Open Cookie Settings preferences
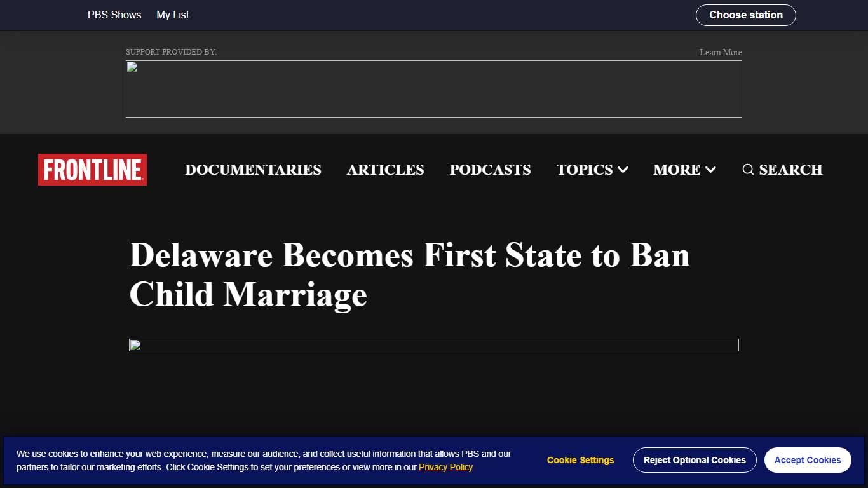 pyautogui.click(x=580, y=459)
